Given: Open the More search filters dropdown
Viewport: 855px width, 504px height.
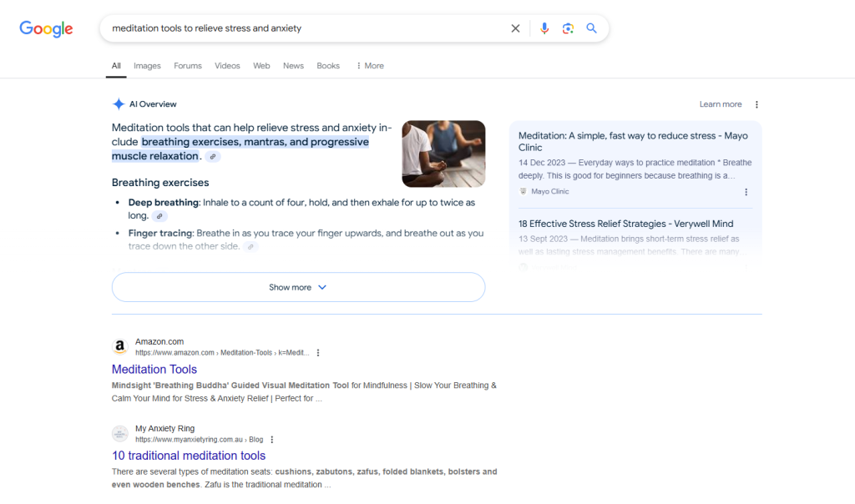Looking at the screenshot, I should 369,66.
